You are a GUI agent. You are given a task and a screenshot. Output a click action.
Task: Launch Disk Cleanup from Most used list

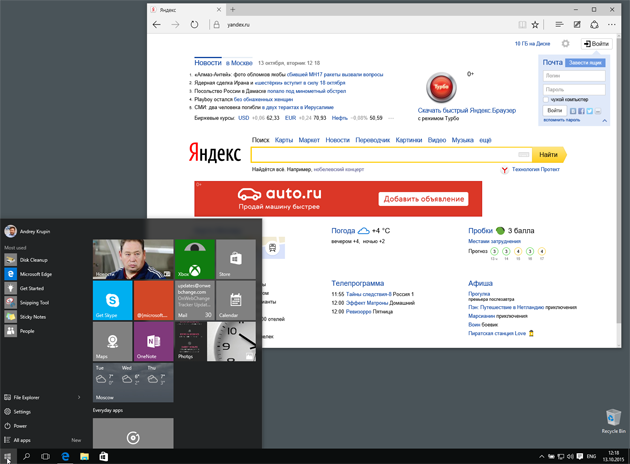[x=33, y=260]
